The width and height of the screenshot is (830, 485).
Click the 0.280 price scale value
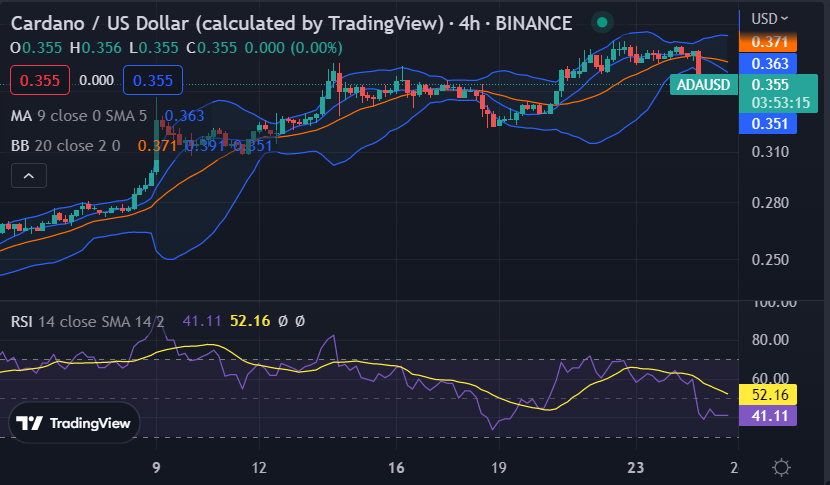click(x=770, y=203)
